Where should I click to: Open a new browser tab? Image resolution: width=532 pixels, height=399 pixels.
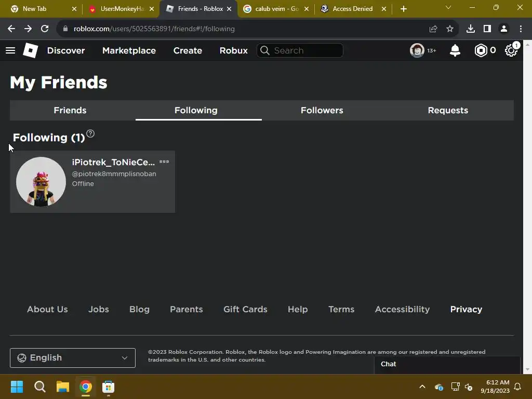pos(403,9)
